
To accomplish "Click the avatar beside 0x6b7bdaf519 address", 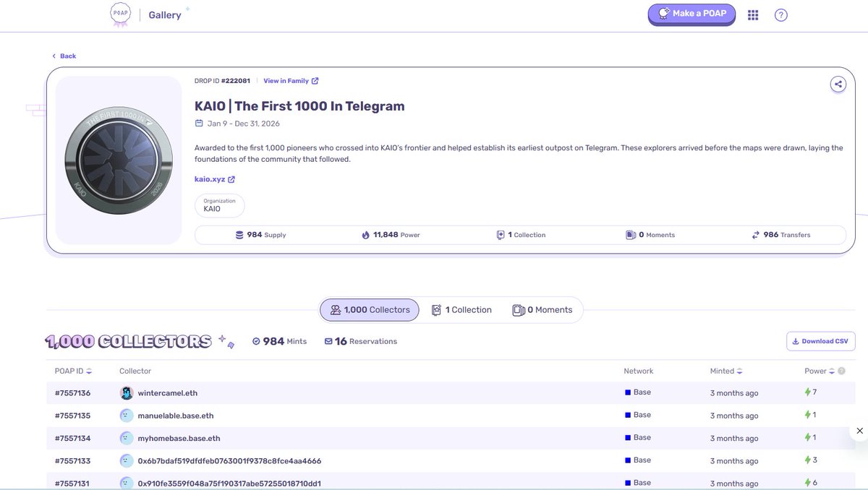I will [127, 460].
